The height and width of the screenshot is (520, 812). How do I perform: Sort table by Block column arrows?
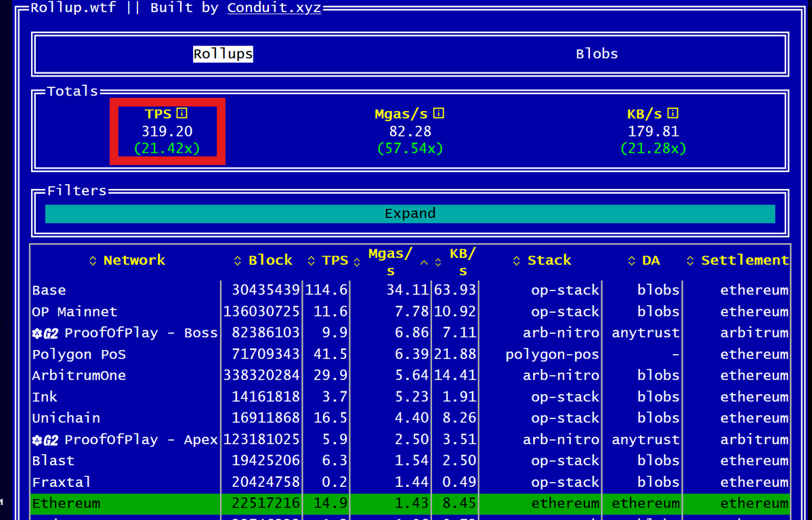(x=237, y=261)
